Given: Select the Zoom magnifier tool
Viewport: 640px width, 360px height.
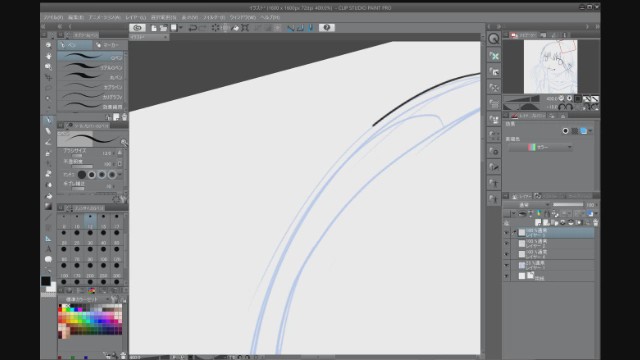Looking at the screenshot, I should (x=48, y=67).
